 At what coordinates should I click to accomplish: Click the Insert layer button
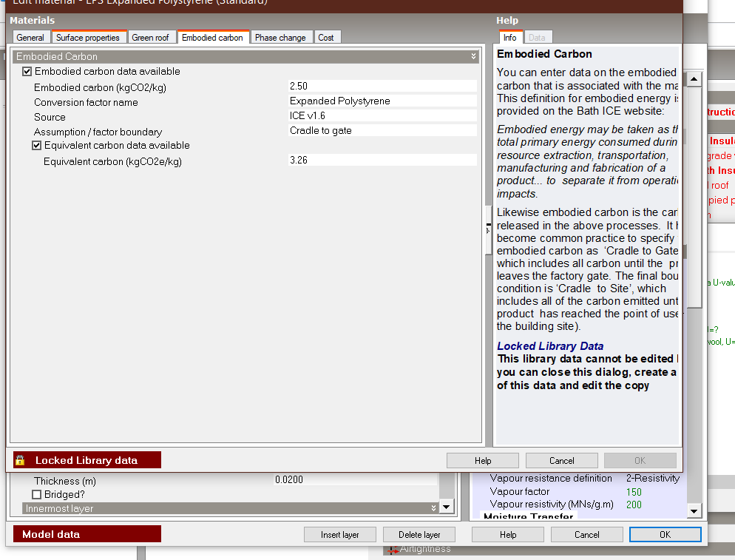(340, 535)
